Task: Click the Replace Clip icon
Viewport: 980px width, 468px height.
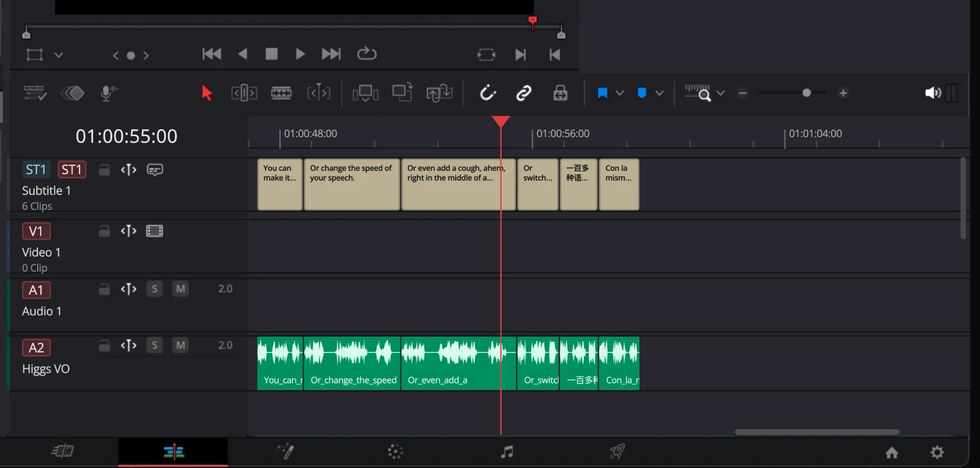Action: [x=439, y=93]
